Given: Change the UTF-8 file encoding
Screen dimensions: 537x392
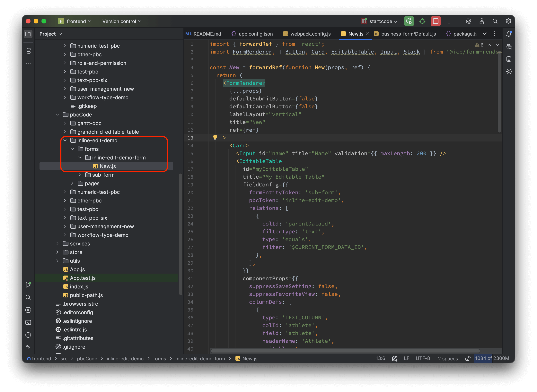Looking at the screenshot, I should tap(423, 358).
